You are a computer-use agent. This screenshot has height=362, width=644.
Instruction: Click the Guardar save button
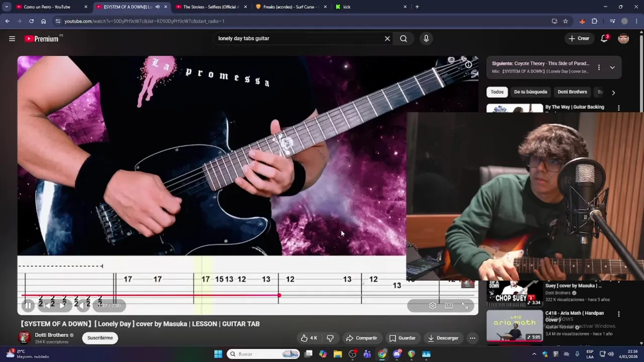(402, 338)
